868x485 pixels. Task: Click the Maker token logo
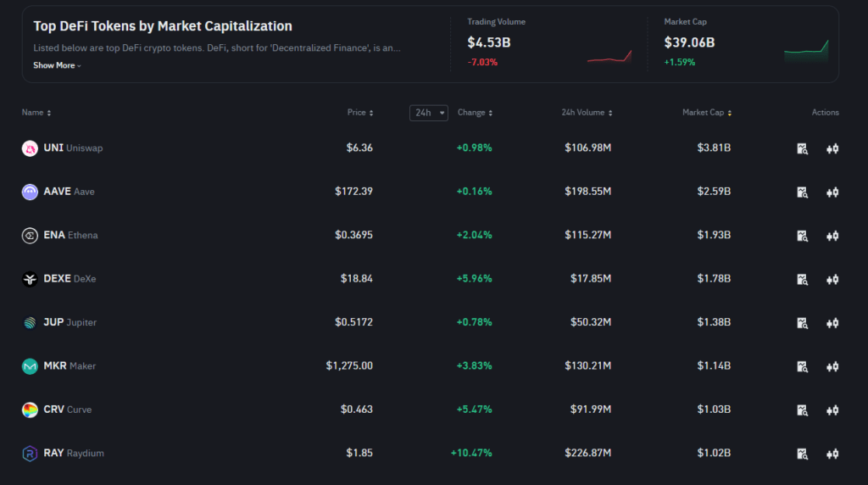(x=30, y=366)
